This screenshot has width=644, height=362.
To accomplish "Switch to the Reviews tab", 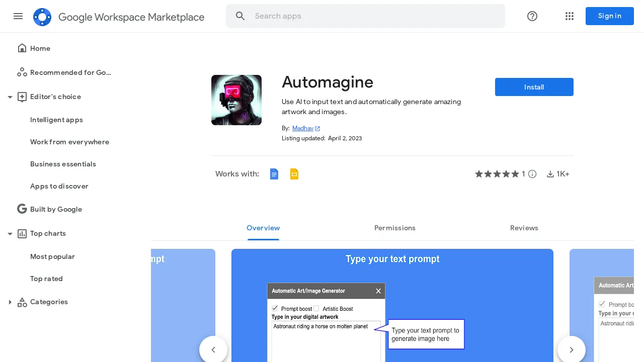I will [524, 228].
